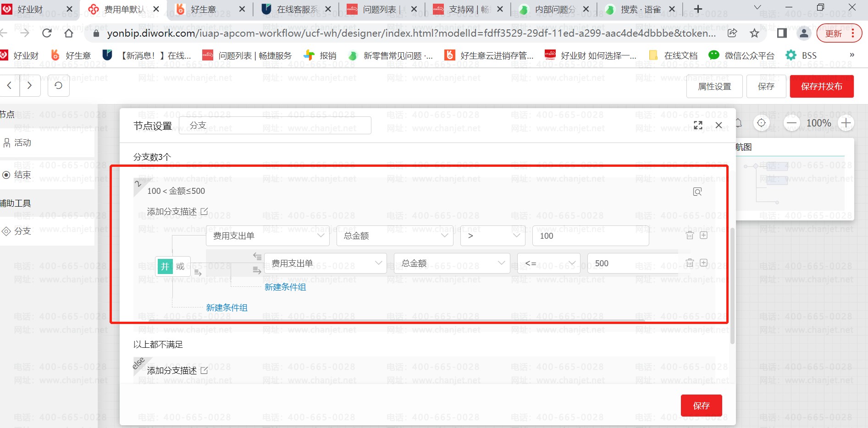Zoom out the canvas with minus button
The image size is (868, 428).
(x=792, y=123)
